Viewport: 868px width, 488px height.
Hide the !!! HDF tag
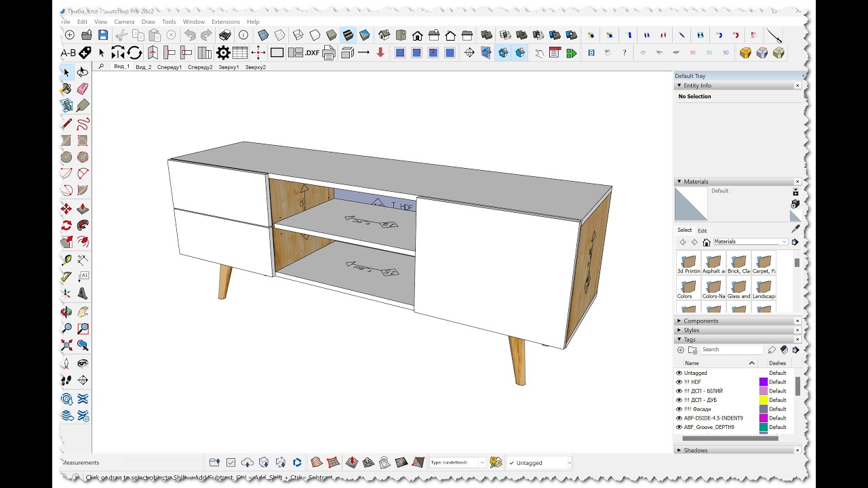tap(679, 382)
